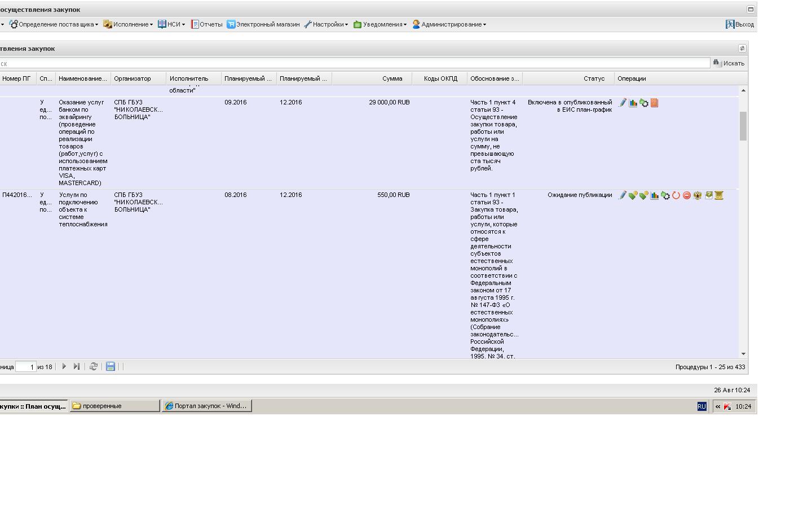This screenshot has width=812, height=508.
Task: Click gear icon in the 29 000,00 RUB row
Action: 644,103
